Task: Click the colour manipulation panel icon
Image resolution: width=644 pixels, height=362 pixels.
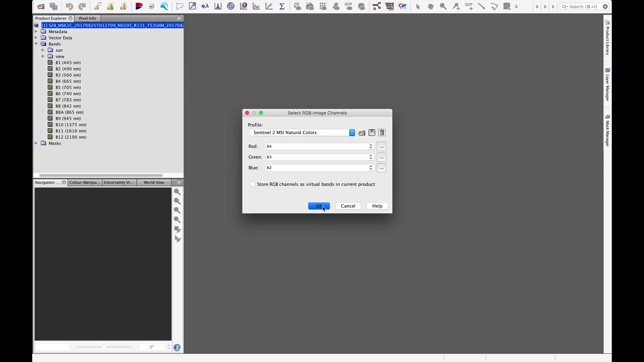Action: pos(84,182)
